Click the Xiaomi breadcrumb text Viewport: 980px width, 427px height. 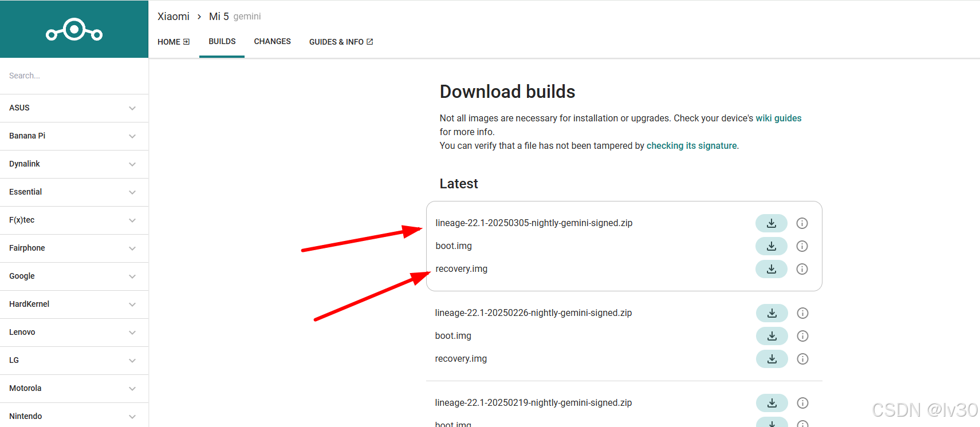click(x=174, y=17)
